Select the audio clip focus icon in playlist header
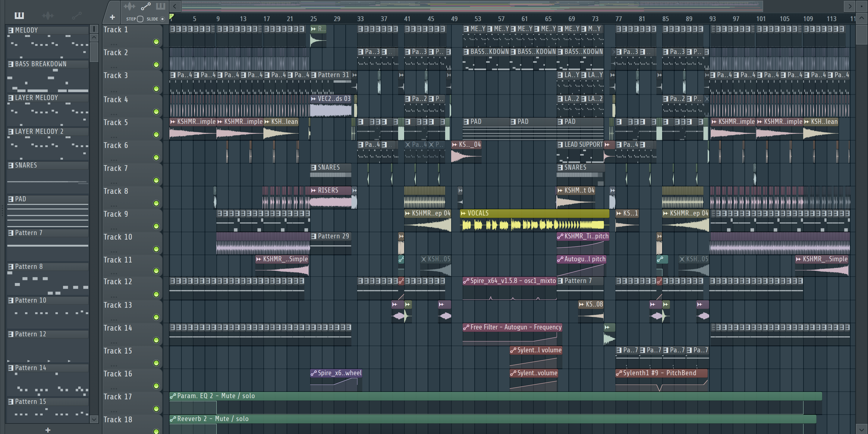 tap(129, 6)
